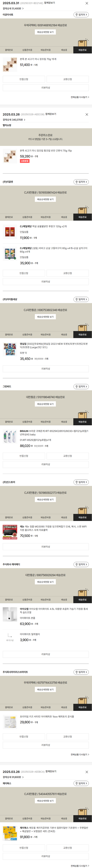92x868 pixels.
Task: Expand 결제상세 51,400원 payment details
Action: (x=13, y=8)
